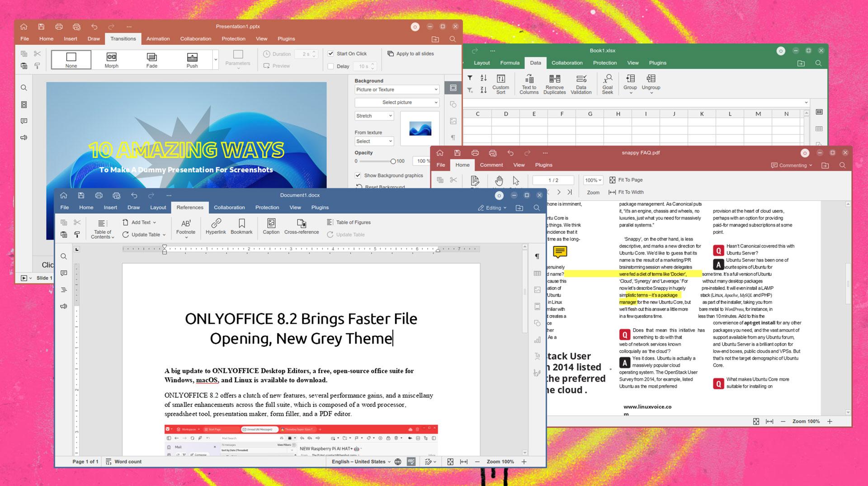The width and height of the screenshot is (868, 486).
Task: Select the Hand tool in PDF viewer
Action: pos(499,181)
